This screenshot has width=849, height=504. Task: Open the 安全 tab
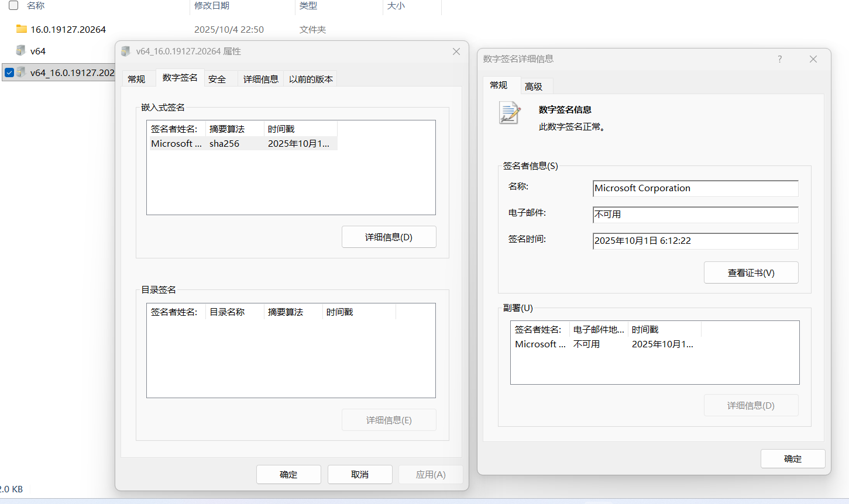[217, 79]
